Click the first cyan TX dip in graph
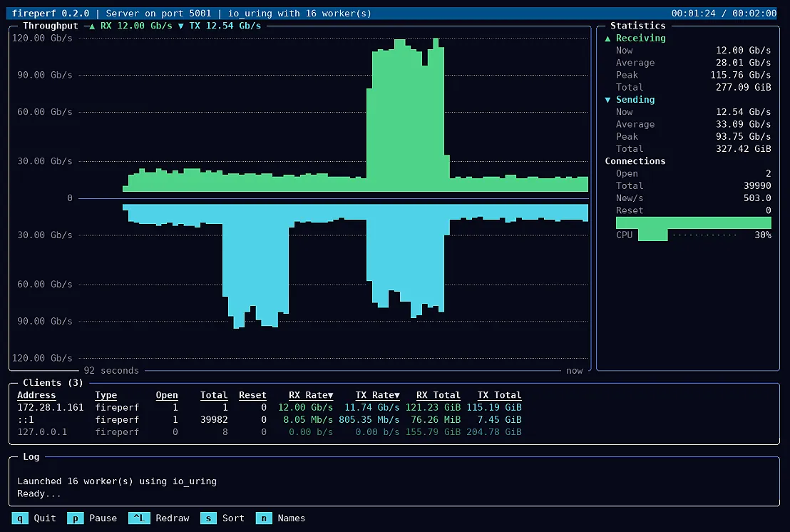This screenshot has width=790, height=532. click(x=255, y=267)
